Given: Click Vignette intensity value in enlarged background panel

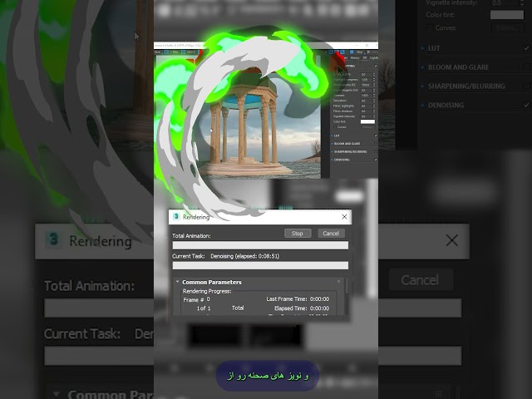Looking at the screenshot, I should (x=505, y=3).
